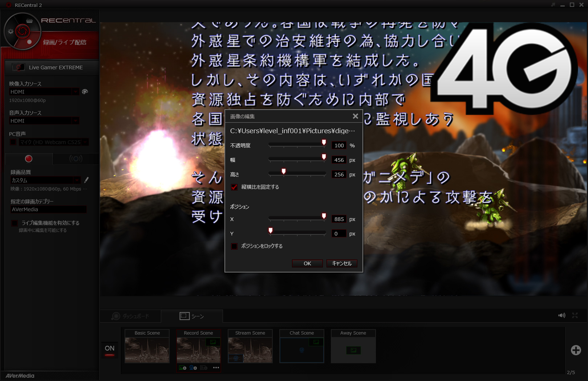
Task: Click the Live Gamer EXTREME device icon
Action: pyautogui.click(x=19, y=67)
